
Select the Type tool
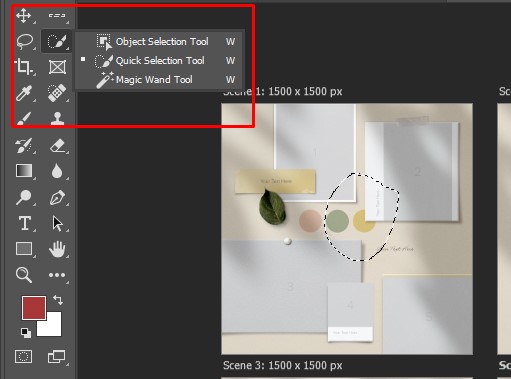pyautogui.click(x=25, y=223)
